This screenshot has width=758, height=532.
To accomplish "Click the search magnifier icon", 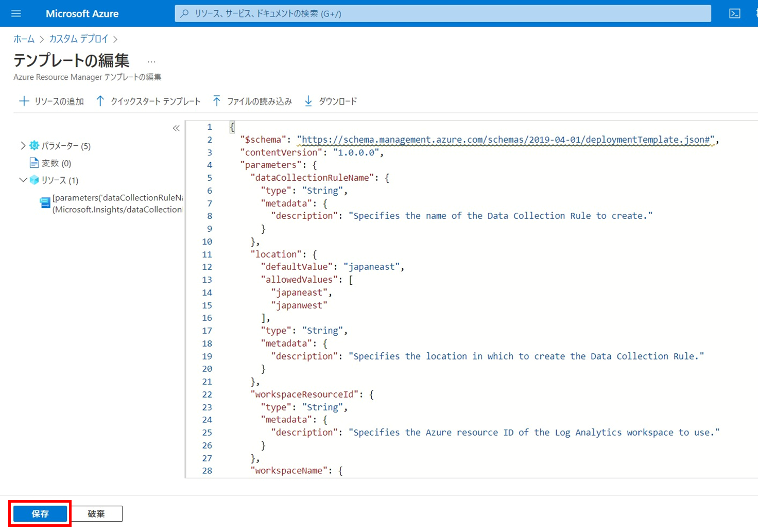I will point(184,13).
